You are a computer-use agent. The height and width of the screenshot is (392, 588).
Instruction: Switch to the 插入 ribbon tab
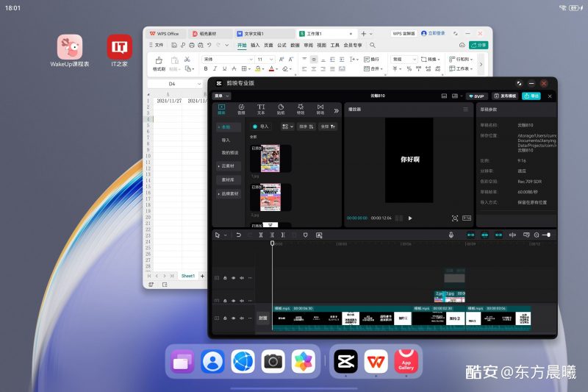click(x=255, y=46)
